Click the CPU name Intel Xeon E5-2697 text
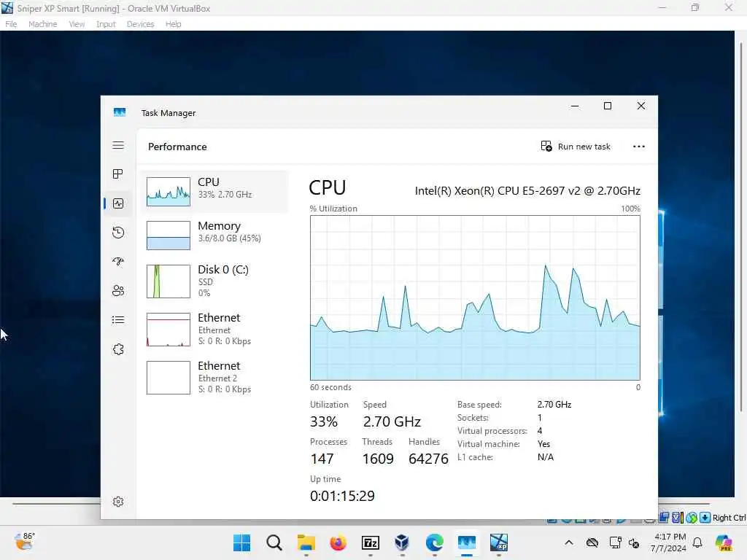This screenshot has height=560, width=747. (x=527, y=191)
